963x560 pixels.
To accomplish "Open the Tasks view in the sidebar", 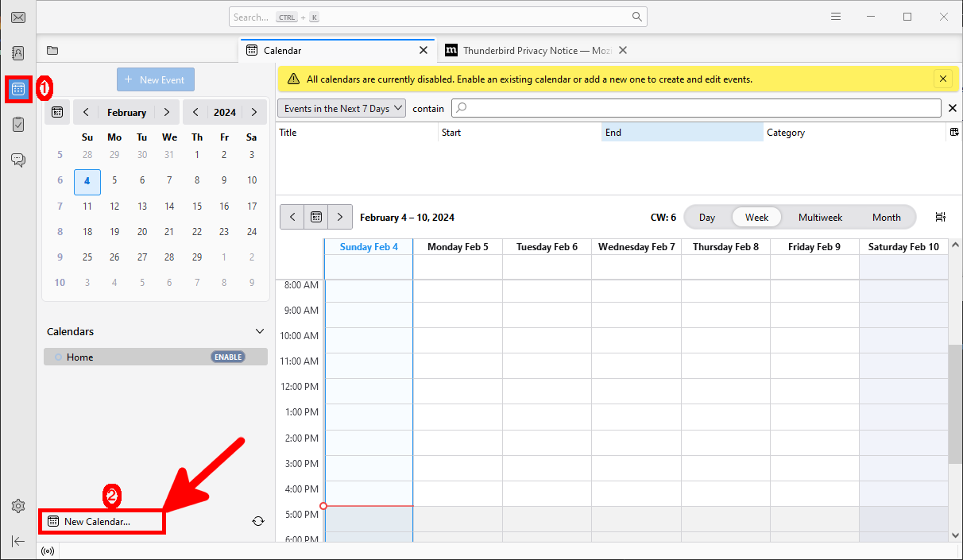I will tap(17, 124).
